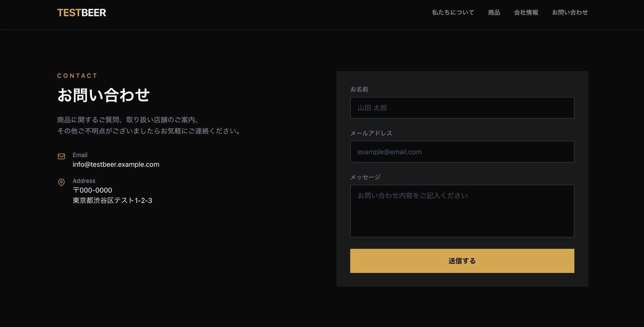The height and width of the screenshot is (327, 644).
Task: Click the info@testbeer.example.com address
Action: click(x=116, y=165)
